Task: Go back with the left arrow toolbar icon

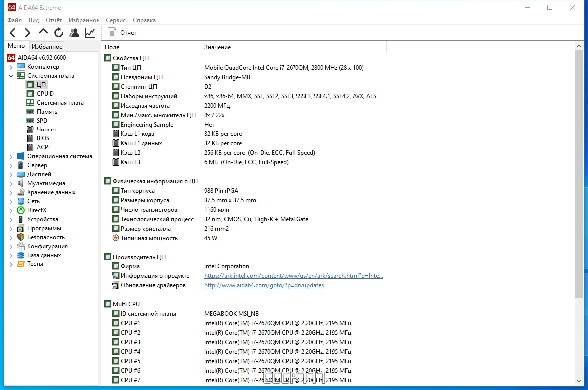Action: tap(13, 33)
